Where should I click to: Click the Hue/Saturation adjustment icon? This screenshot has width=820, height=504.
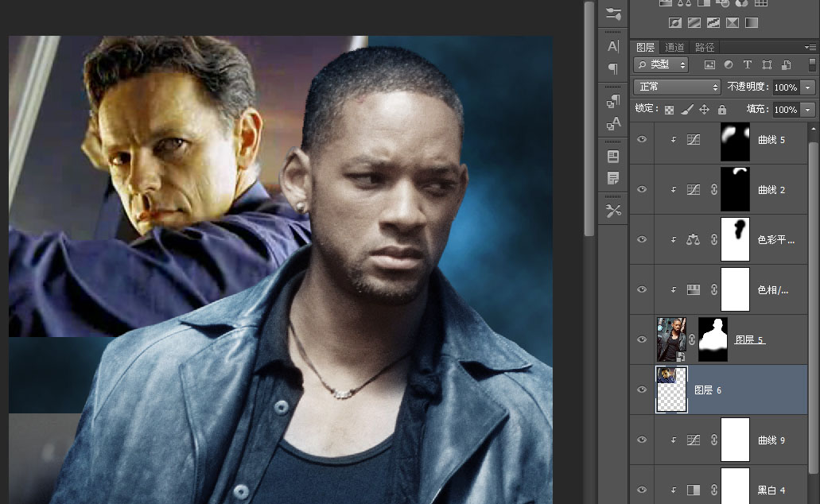point(694,289)
